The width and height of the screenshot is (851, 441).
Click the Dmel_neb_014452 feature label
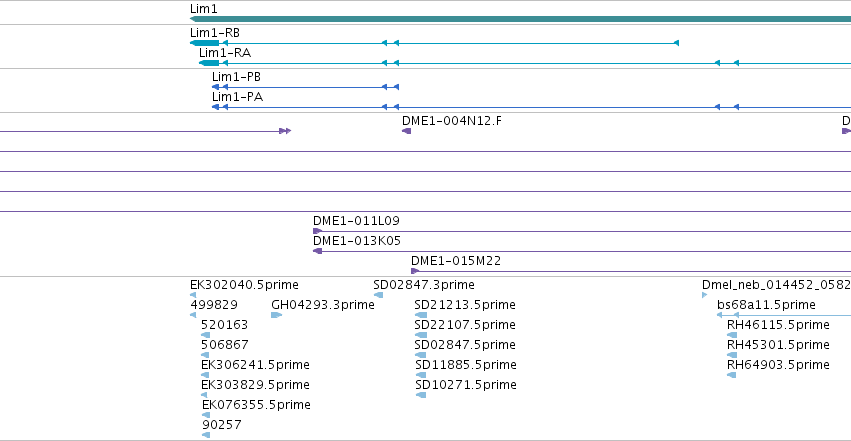pyautogui.click(x=776, y=285)
